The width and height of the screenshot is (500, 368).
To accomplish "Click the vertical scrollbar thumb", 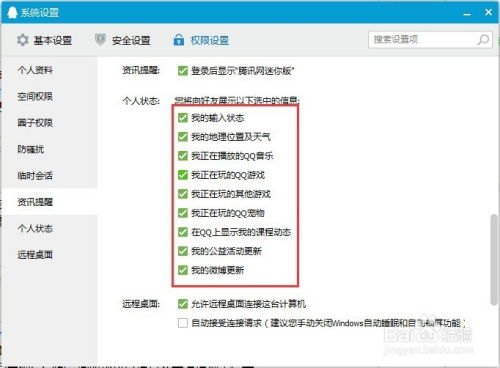I will pos(494,260).
